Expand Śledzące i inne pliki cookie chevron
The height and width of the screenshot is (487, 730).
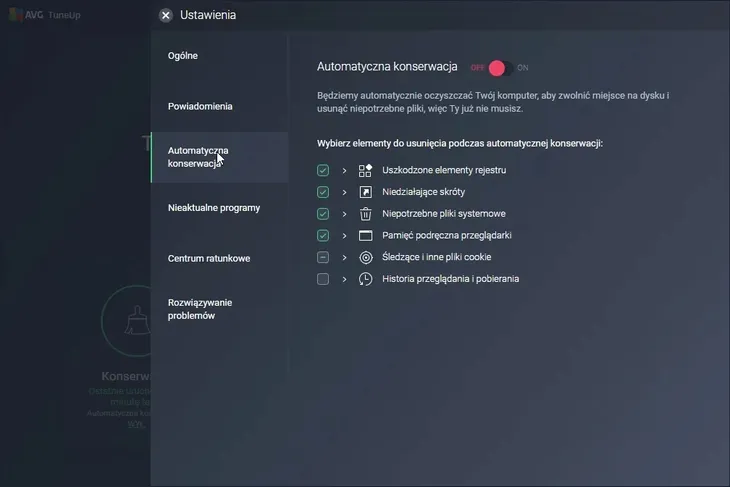click(345, 257)
